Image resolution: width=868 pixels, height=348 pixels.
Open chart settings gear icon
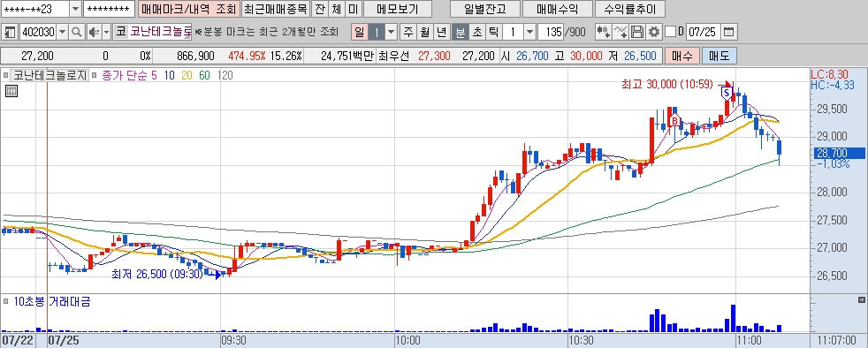coord(654,32)
